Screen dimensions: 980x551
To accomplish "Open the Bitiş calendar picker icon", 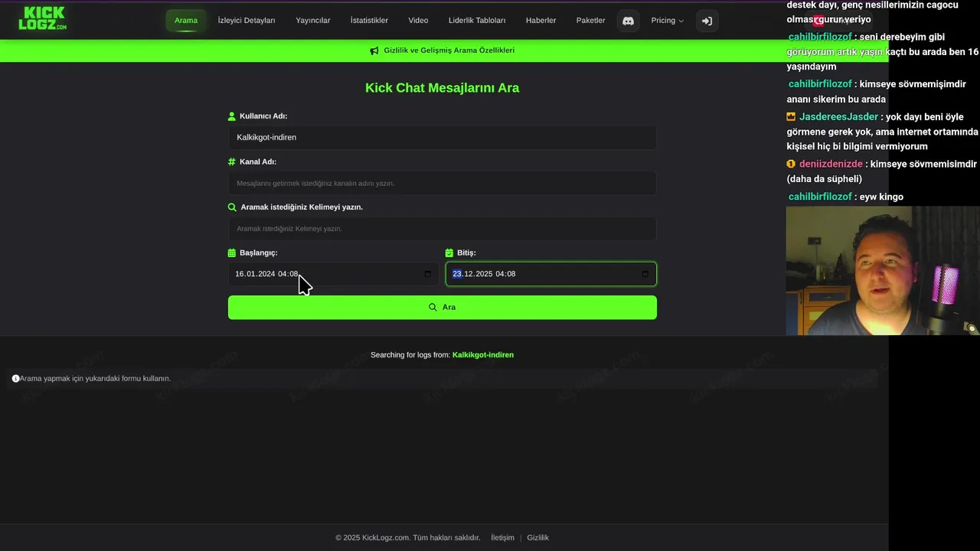I will coord(645,274).
